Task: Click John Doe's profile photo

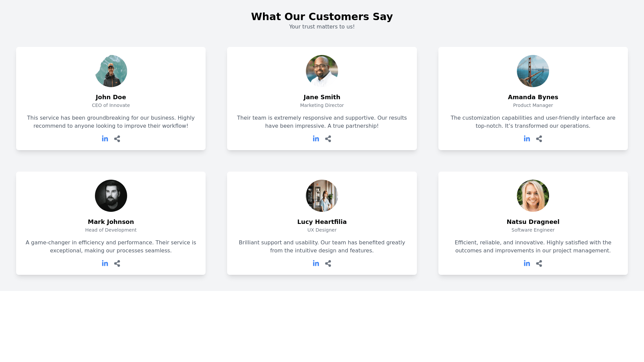Action: click(111, 71)
